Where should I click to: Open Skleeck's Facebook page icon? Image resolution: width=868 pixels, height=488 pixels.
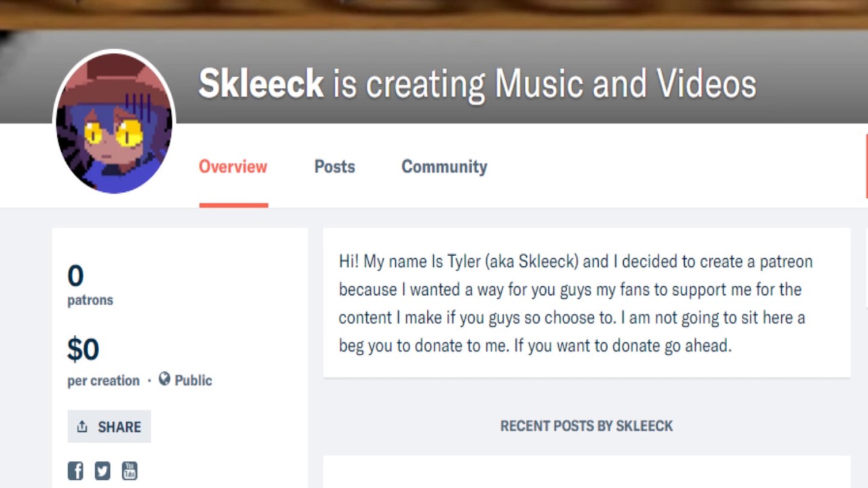pos(75,470)
